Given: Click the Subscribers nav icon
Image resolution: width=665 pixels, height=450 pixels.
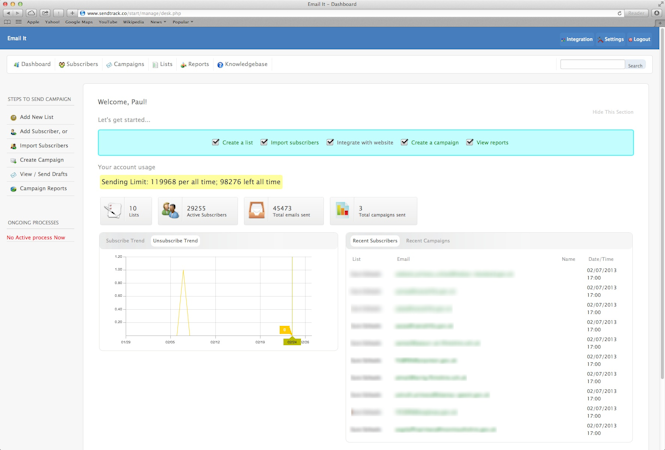Looking at the screenshot, I should pyautogui.click(x=61, y=64).
